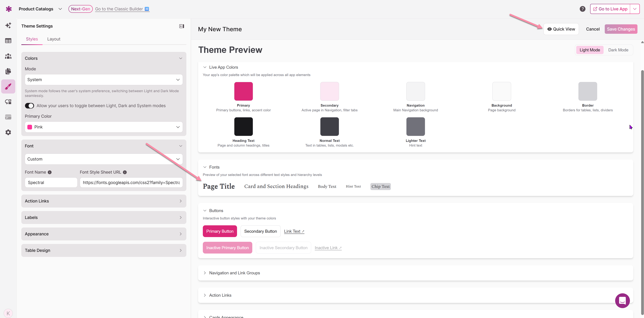This screenshot has height=318, width=644.
Task: Open the data tables sidebar icon
Action: pos(8,40)
